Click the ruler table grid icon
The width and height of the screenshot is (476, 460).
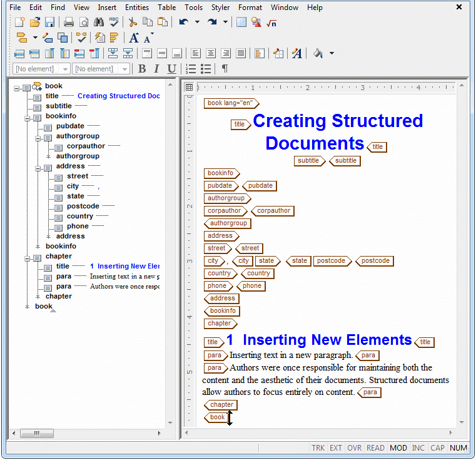click(x=189, y=88)
